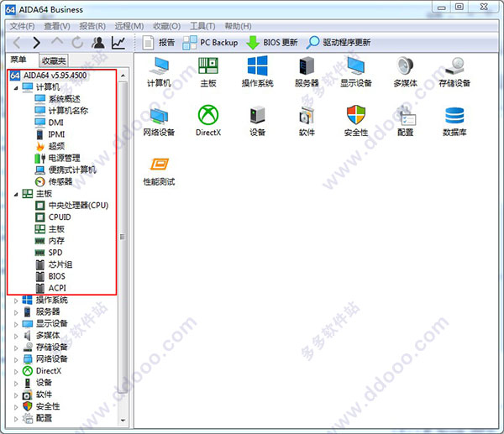Click the tree scrollbar down arrow

[123, 421]
